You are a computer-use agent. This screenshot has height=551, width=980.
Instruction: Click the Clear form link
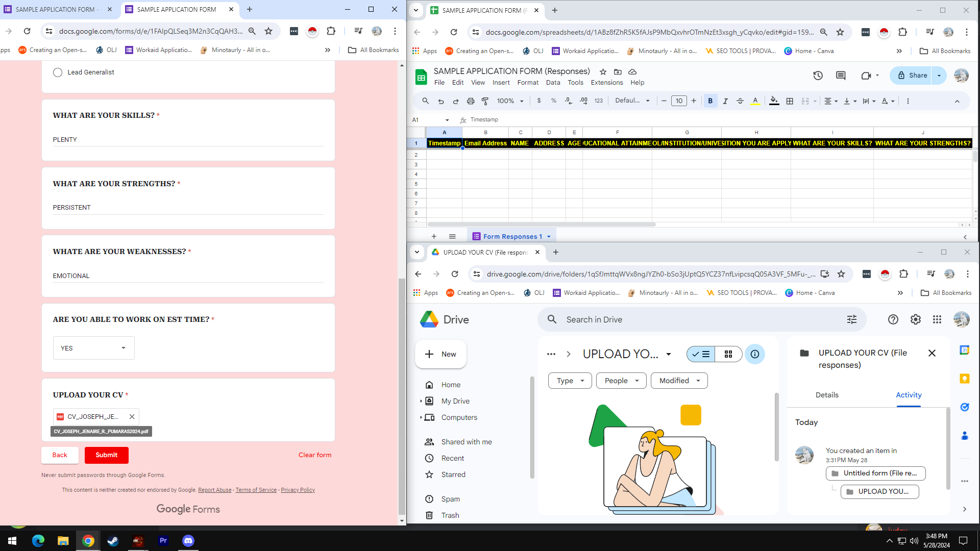[x=314, y=455]
